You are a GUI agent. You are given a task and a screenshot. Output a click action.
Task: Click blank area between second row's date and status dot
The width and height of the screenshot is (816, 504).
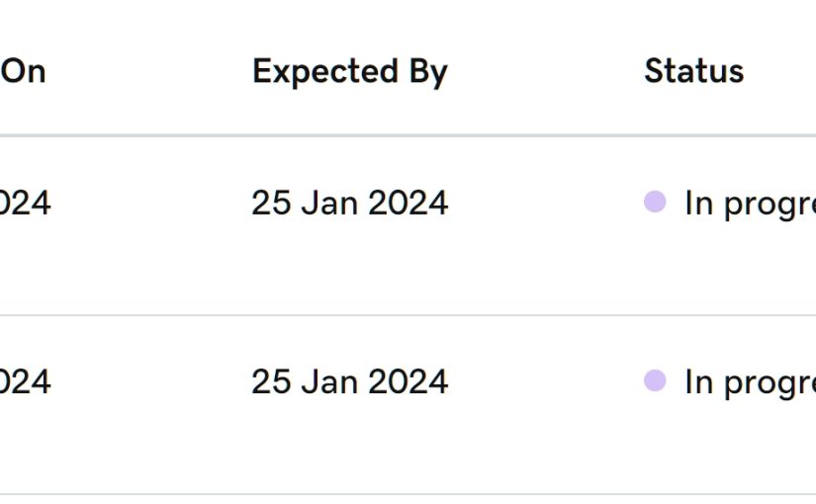click(x=544, y=381)
